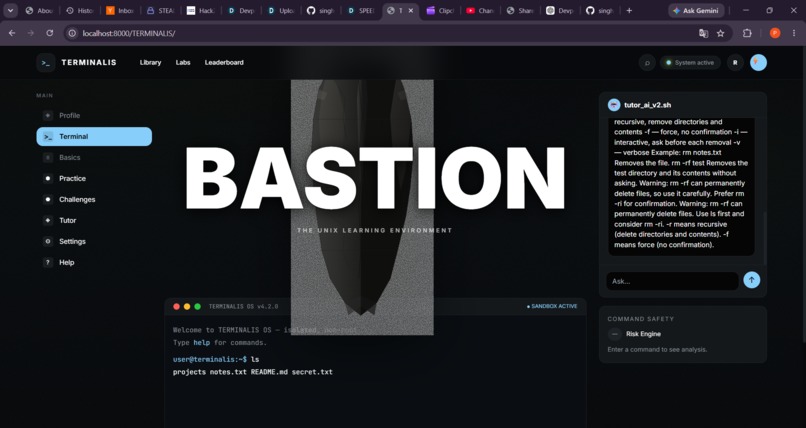The image size is (806, 428).
Task: Open the Chrome profile avatar P
Action: tap(775, 33)
